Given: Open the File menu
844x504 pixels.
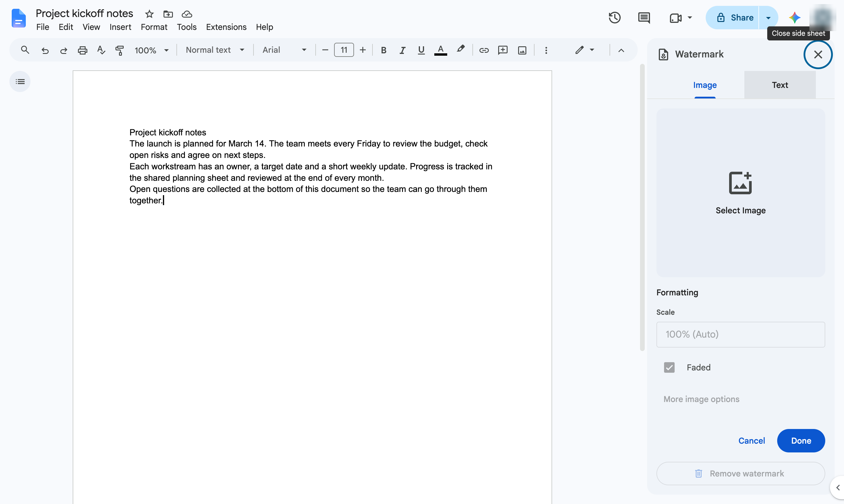Looking at the screenshot, I should coord(43,27).
